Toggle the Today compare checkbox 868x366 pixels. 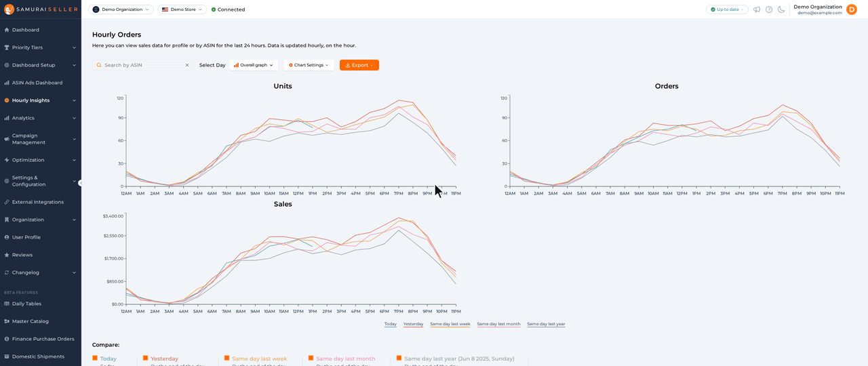[95, 358]
